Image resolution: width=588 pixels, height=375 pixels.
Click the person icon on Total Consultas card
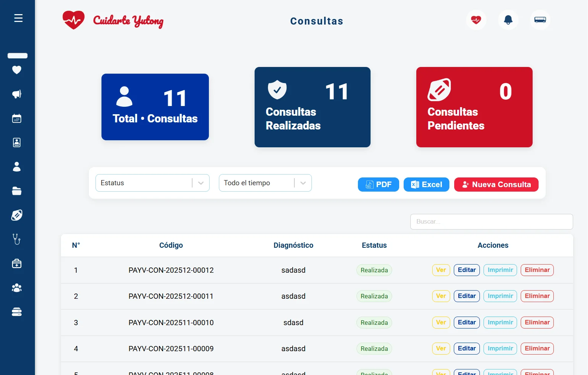[x=125, y=97]
